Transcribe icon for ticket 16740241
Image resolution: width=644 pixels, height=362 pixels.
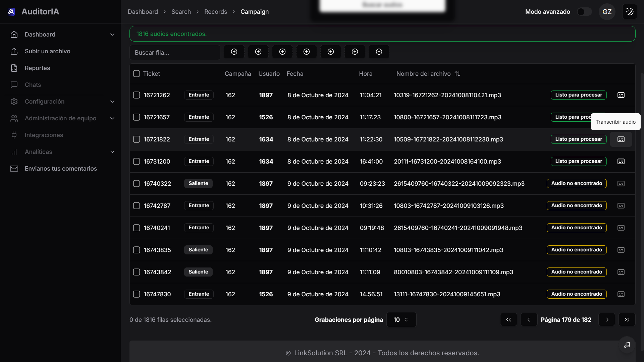point(621,228)
